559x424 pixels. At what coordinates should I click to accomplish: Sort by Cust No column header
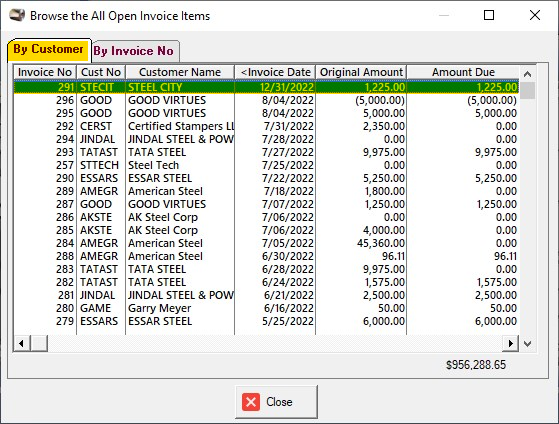tap(101, 72)
